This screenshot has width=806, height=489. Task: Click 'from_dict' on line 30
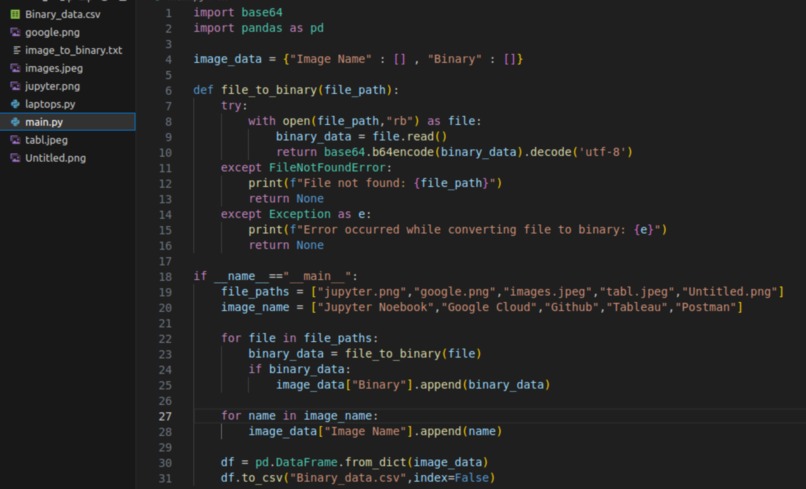click(375, 462)
